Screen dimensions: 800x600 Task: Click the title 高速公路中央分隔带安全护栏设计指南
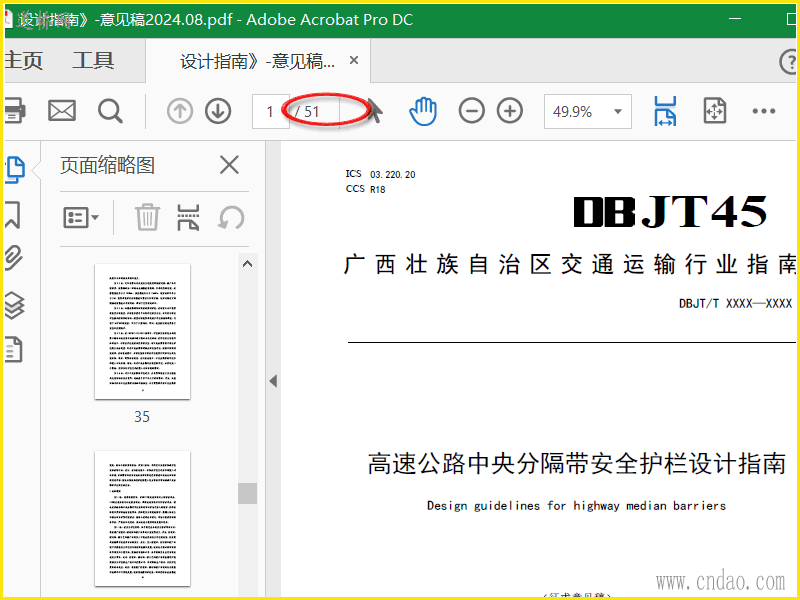click(x=577, y=464)
